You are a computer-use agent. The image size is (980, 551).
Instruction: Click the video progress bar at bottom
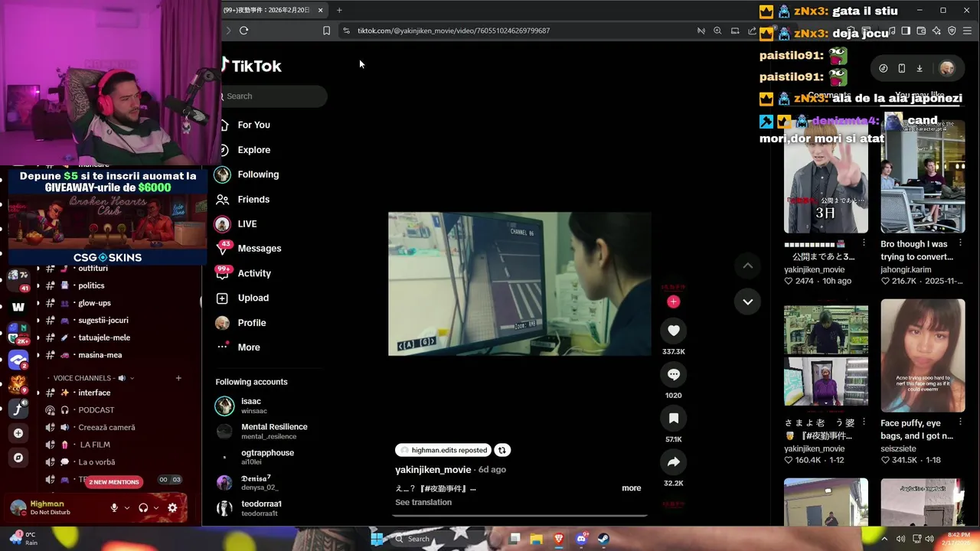pyautogui.click(x=520, y=516)
